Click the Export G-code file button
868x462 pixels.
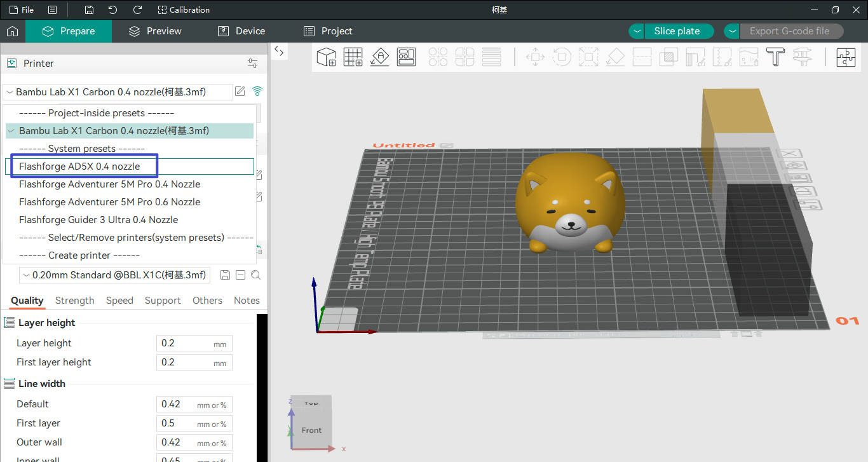pos(790,31)
